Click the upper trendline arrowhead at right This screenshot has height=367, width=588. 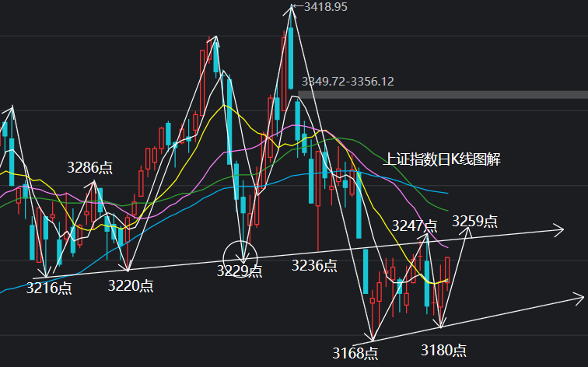(558, 230)
